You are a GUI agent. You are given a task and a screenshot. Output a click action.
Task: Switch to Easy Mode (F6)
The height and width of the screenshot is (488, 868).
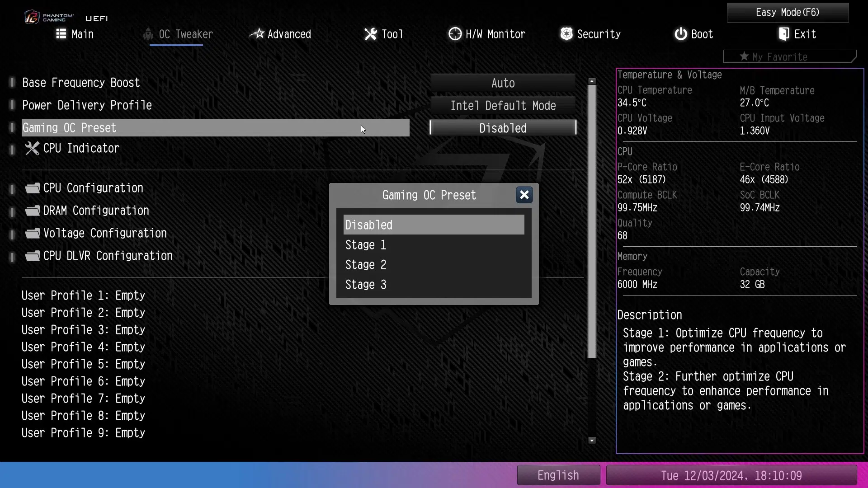(788, 12)
